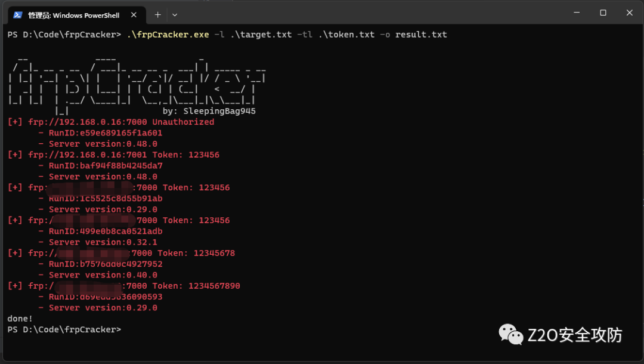Screen dimensions: 644x364
Task: Expand the new tab profile dropdown
Action: pyautogui.click(x=175, y=15)
